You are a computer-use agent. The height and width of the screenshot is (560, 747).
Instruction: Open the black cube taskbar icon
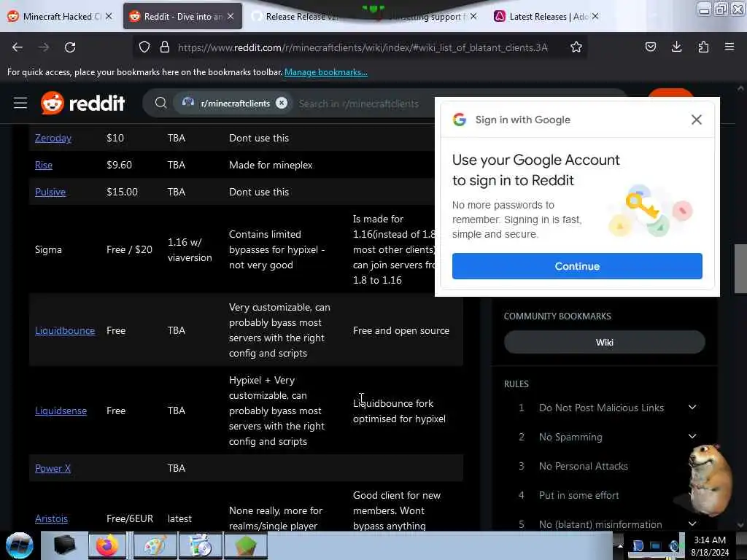64,545
